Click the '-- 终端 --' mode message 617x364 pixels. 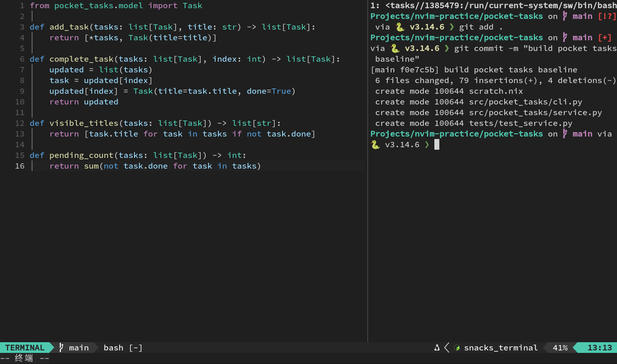[25, 358]
